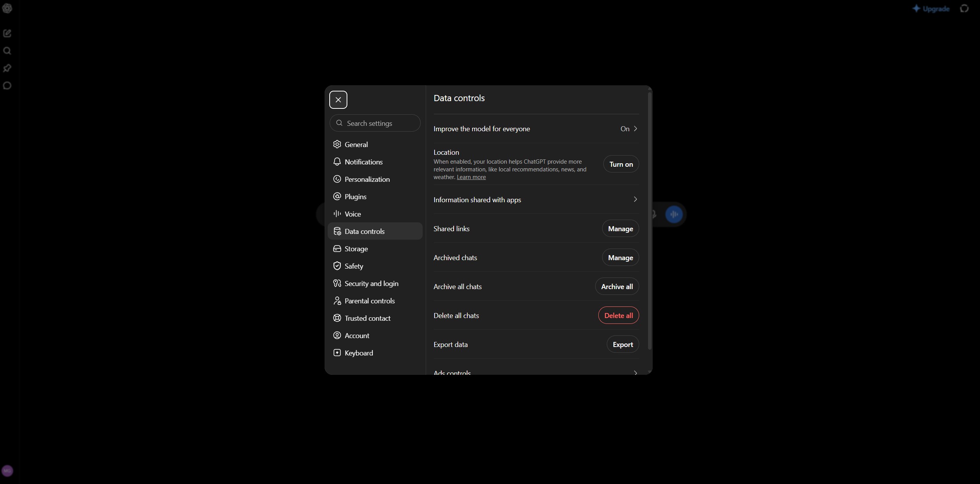This screenshot has height=484, width=980.
Task: Click the pin icon in sidebar
Action: point(7,68)
